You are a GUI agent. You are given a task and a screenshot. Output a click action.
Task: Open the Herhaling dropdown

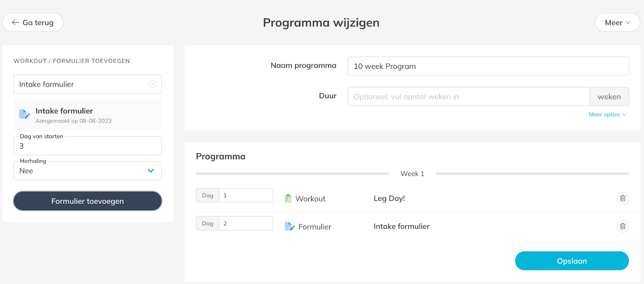pos(88,171)
